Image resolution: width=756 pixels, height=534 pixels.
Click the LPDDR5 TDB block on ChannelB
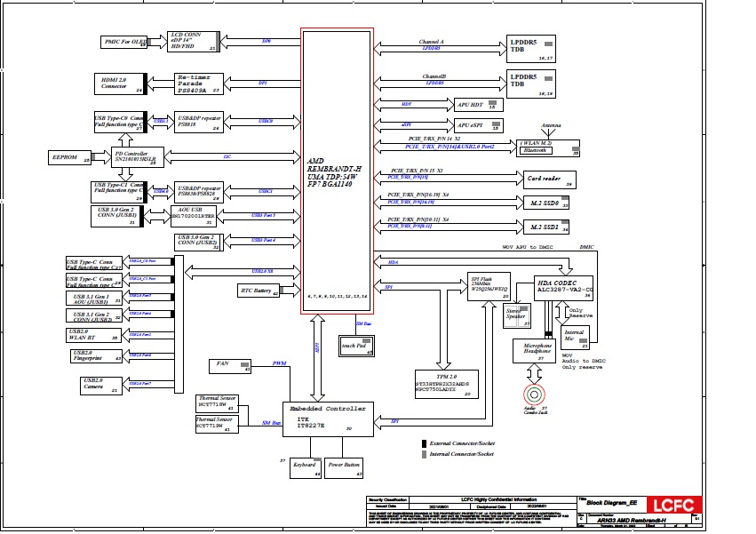[531, 84]
